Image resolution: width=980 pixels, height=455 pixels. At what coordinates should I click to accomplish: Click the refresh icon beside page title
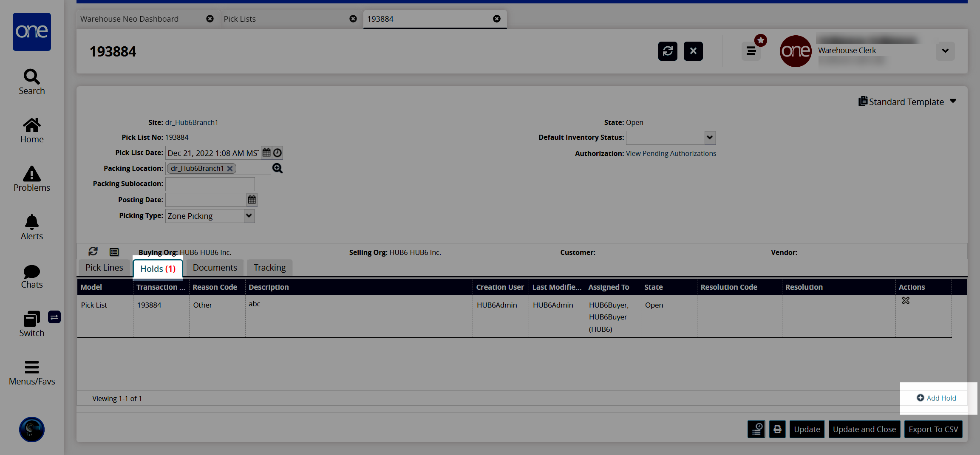pos(667,51)
